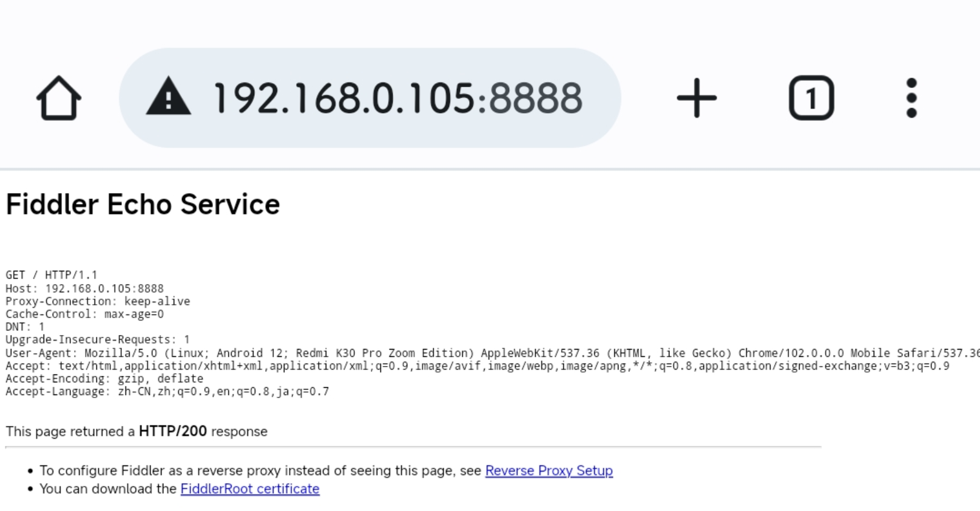Viewport: 980px width, 511px height.
Task: Click the DNT: 1 header line
Action: [25, 327]
